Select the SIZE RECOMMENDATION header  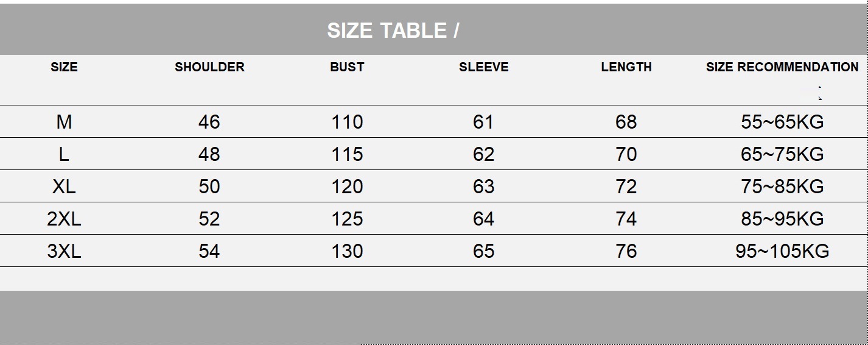782,67
